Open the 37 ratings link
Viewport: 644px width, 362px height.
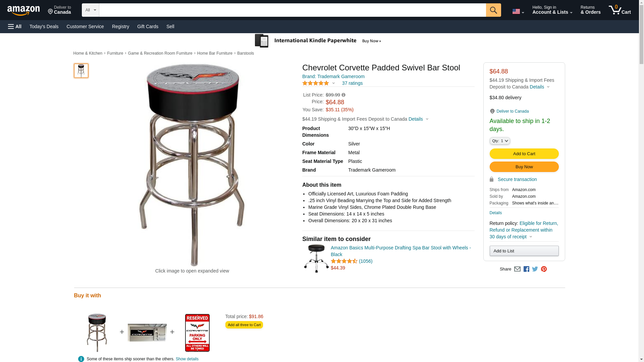(352, 83)
